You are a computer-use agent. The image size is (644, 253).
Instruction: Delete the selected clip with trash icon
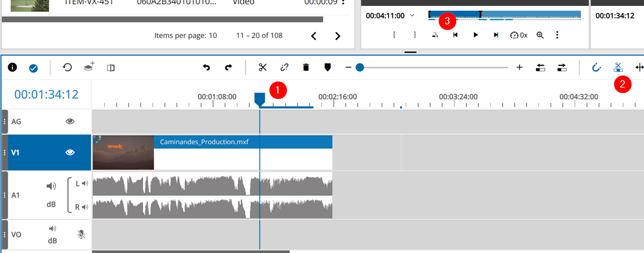(306, 67)
